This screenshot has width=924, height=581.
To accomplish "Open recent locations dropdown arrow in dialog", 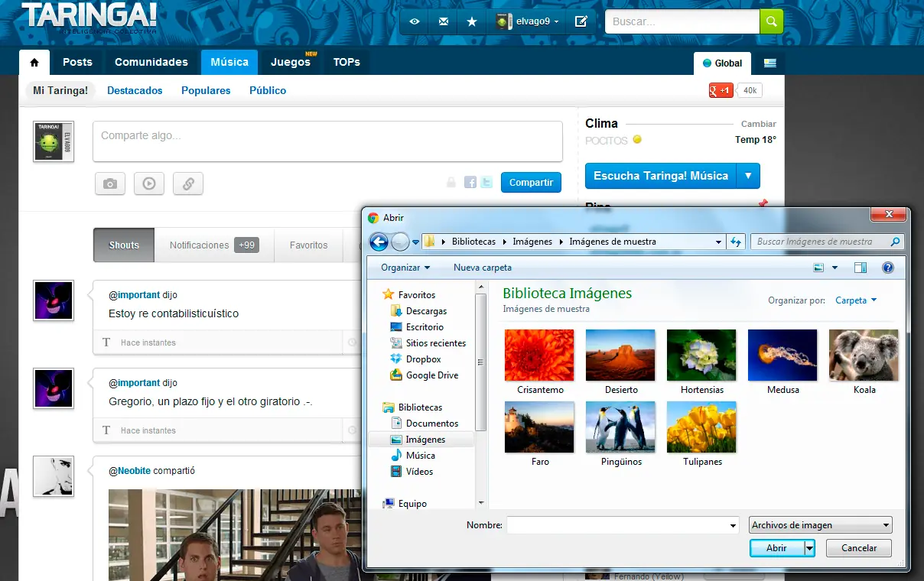I will (x=416, y=242).
